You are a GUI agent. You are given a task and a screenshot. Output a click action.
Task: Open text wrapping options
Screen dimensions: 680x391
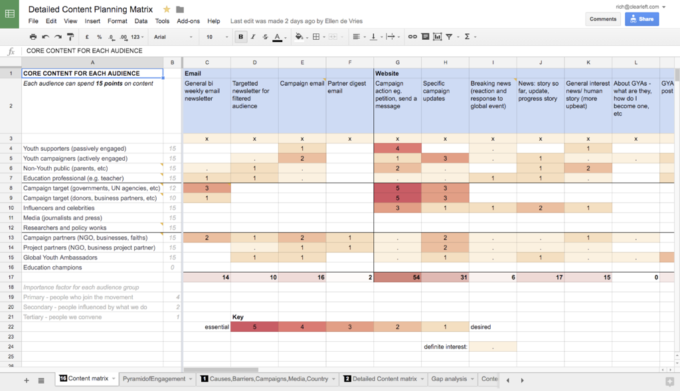click(x=390, y=37)
